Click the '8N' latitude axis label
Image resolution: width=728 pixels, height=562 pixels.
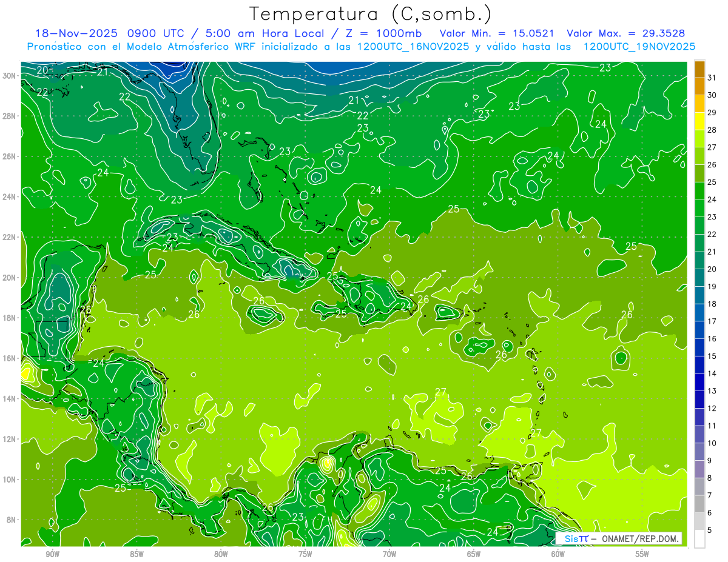click(12, 520)
